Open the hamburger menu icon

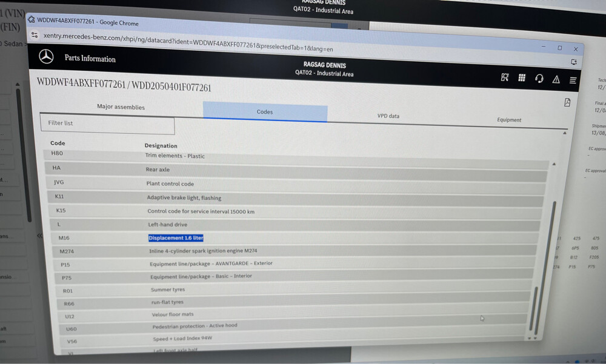click(x=573, y=80)
